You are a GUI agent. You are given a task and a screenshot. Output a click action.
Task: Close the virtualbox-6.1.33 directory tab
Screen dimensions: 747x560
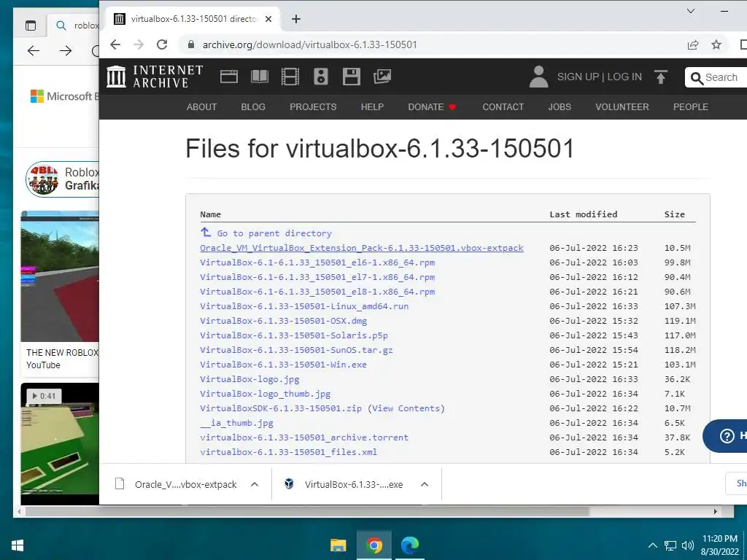[x=268, y=19]
